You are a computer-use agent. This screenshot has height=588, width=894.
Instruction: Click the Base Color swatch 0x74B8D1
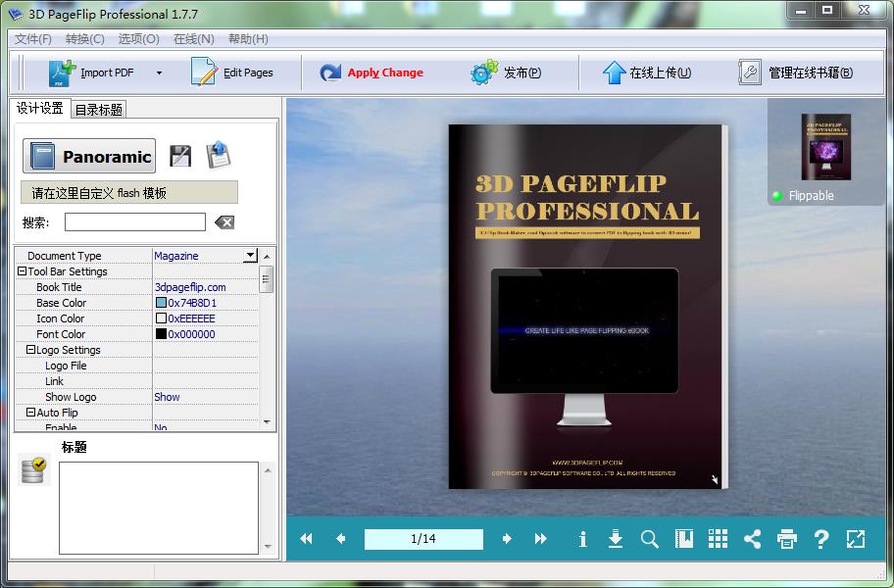click(x=161, y=303)
